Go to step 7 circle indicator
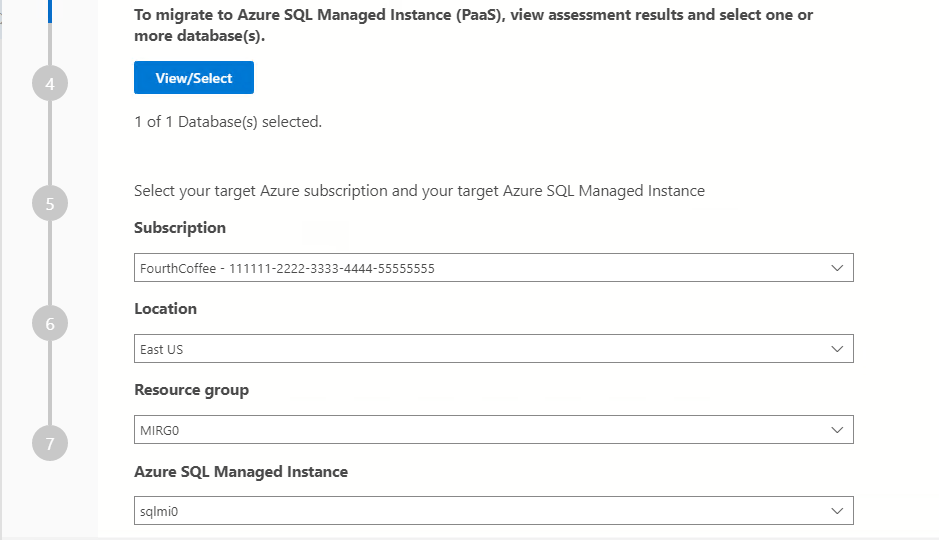Screen dimensions: 939x540 50,443
